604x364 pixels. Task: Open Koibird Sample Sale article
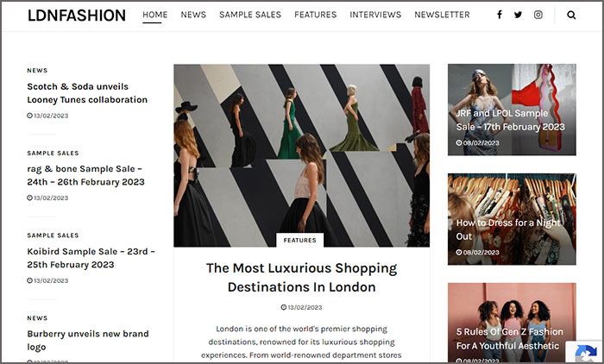tap(91, 258)
